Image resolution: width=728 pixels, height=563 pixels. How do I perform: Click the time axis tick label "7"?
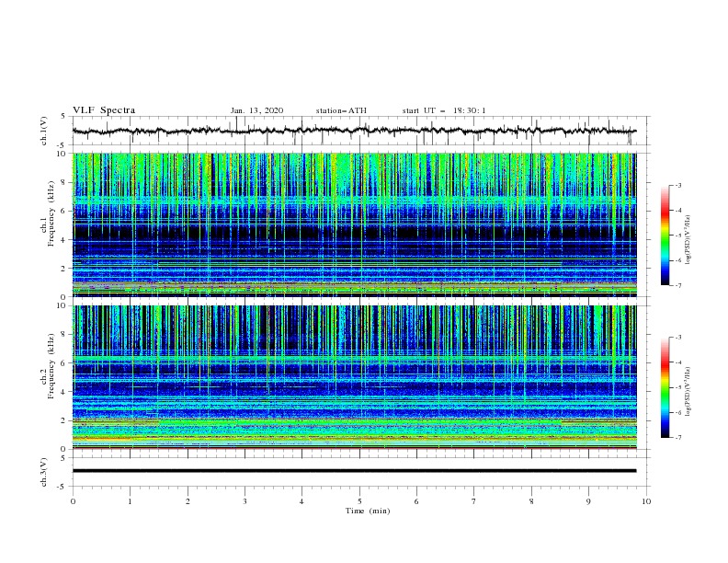(x=474, y=501)
